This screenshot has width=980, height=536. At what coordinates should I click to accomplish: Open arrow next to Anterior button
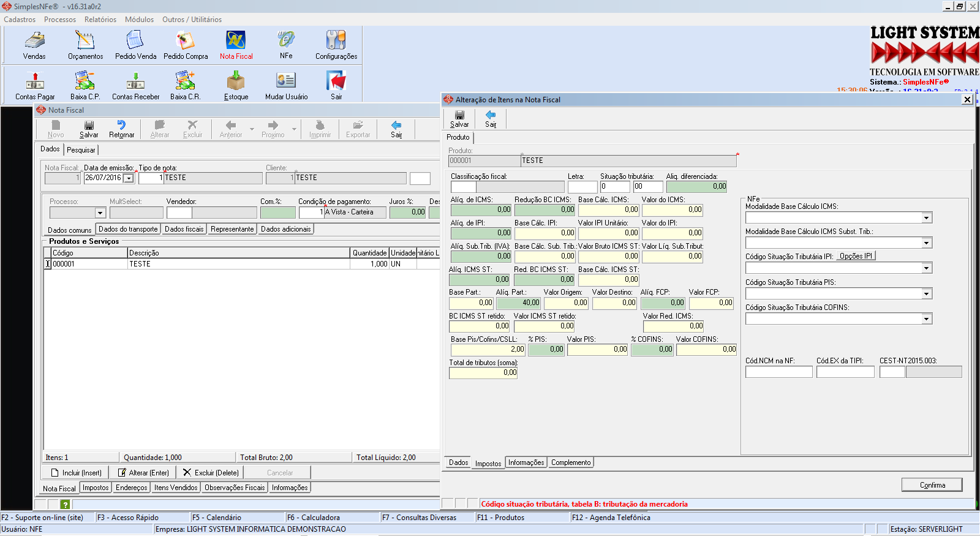[252, 129]
